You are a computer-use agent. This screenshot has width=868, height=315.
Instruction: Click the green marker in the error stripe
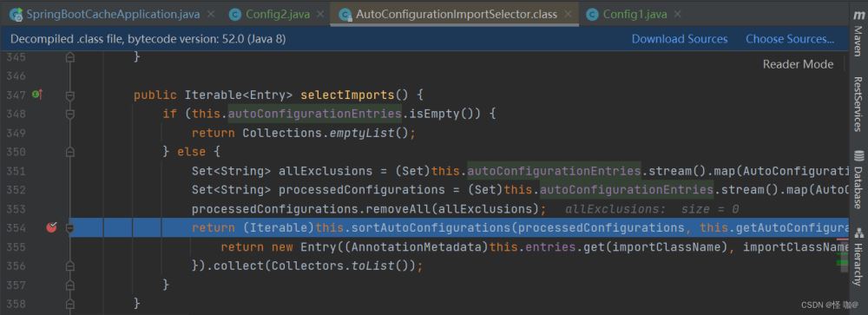(x=842, y=261)
